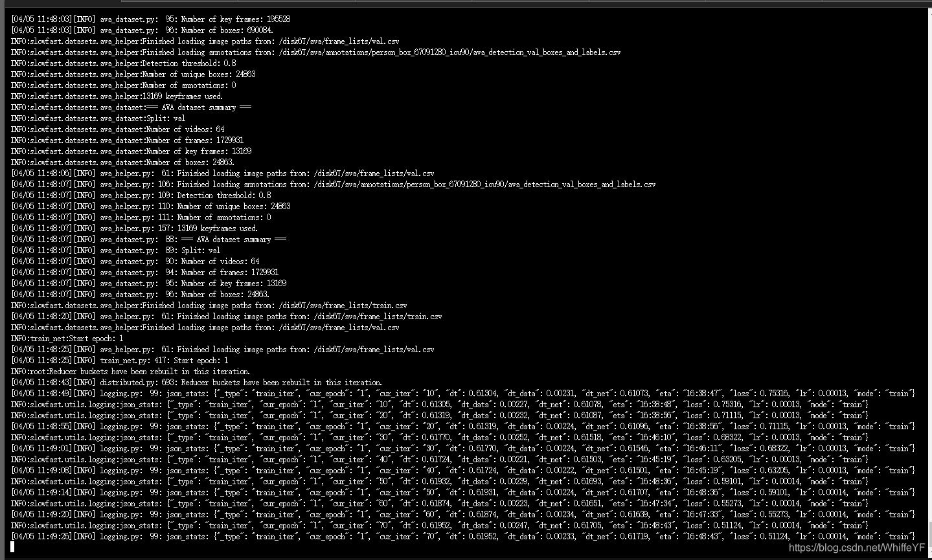
Task: Click the untimestamped ava_helper 'Detection threshold: 0.8' line
Action: [123, 63]
